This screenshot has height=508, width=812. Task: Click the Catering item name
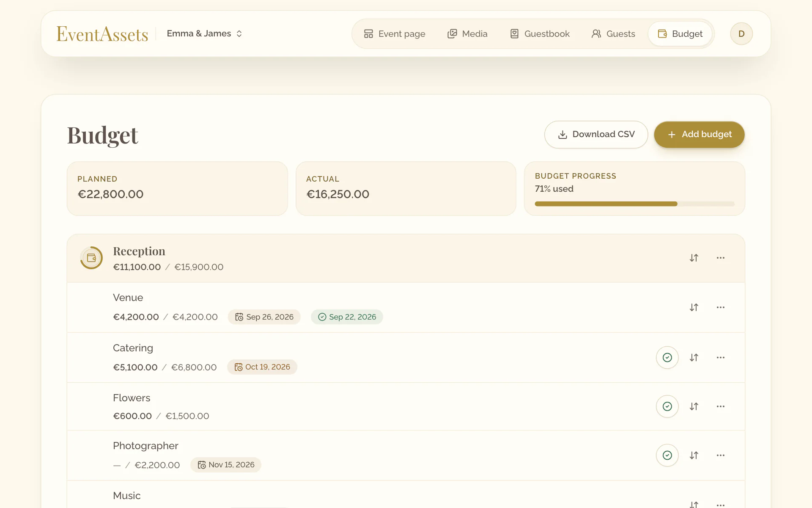click(x=133, y=348)
